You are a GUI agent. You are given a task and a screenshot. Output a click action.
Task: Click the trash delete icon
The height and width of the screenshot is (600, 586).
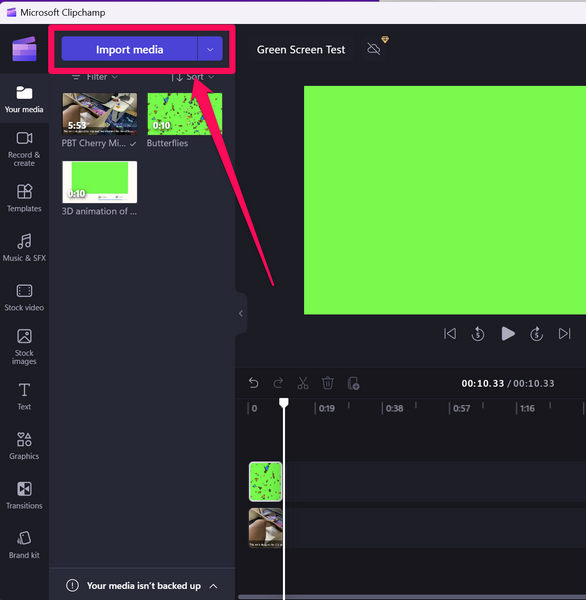coord(328,383)
